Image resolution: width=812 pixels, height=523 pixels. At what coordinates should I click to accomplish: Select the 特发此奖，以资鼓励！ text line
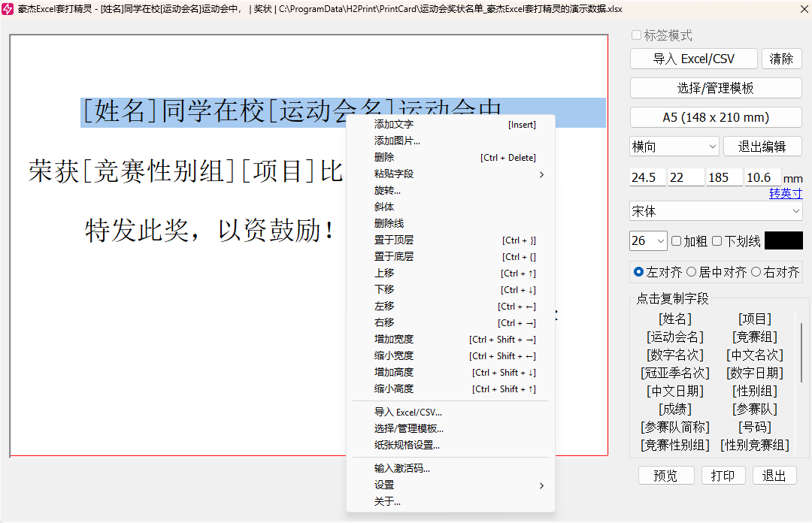coord(210,231)
